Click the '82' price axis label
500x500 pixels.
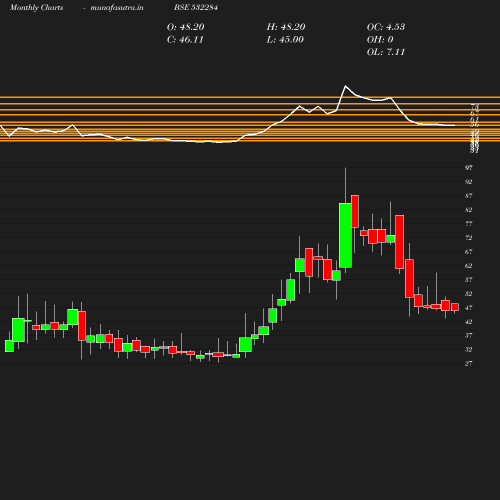coord(469,210)
